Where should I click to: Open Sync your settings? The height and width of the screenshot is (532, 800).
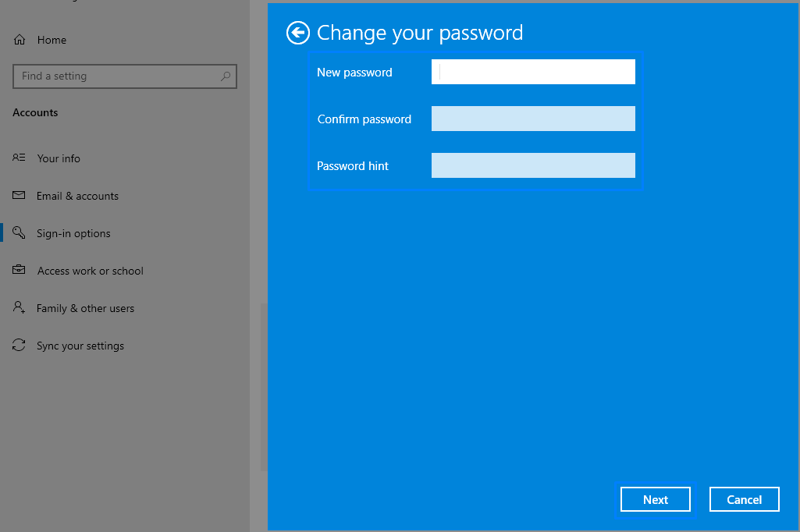pyautogui.click(x=80, y=346)
